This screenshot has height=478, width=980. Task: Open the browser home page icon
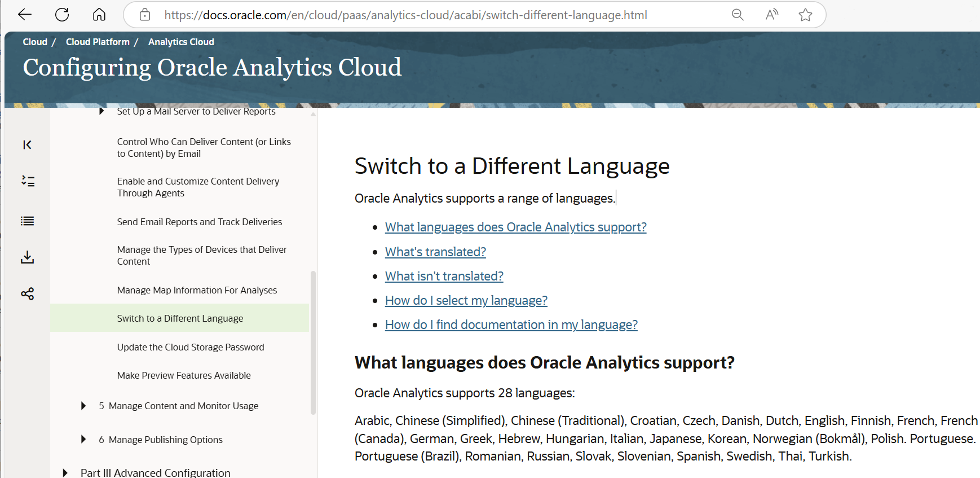coord(99,15)
